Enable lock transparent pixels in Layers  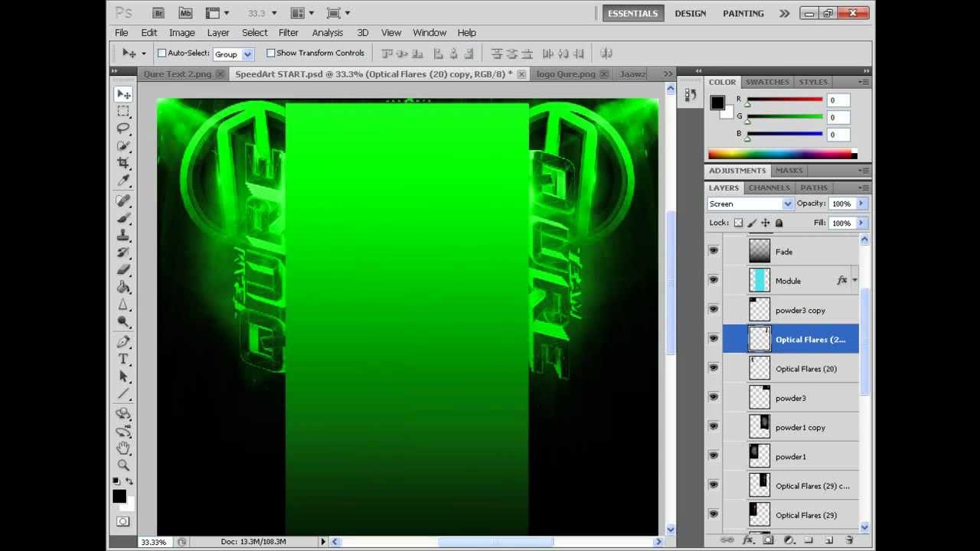pos(738,223)
